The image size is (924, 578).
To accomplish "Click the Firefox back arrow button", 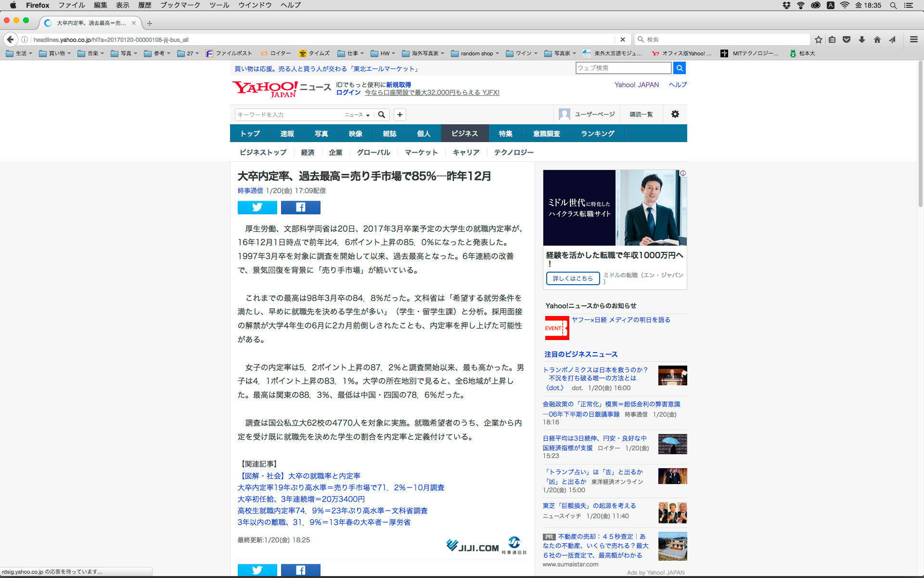I will [x=11, y=39].
